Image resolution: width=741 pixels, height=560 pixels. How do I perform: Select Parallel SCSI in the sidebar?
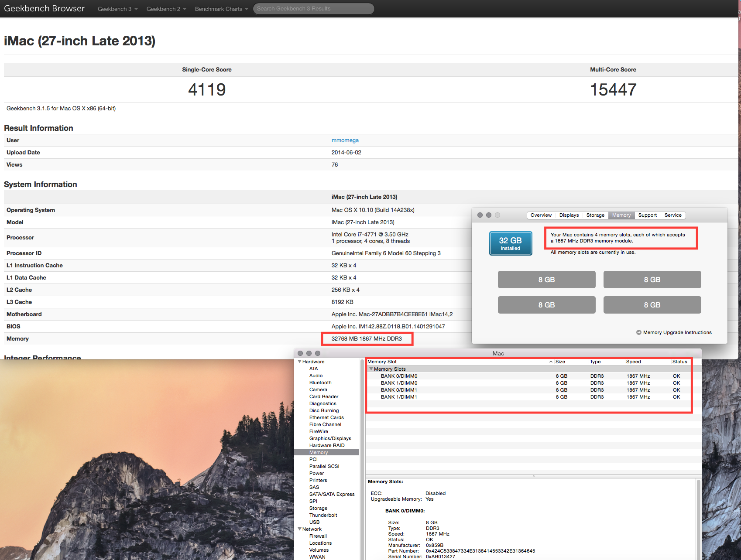[x=324, y=466]
